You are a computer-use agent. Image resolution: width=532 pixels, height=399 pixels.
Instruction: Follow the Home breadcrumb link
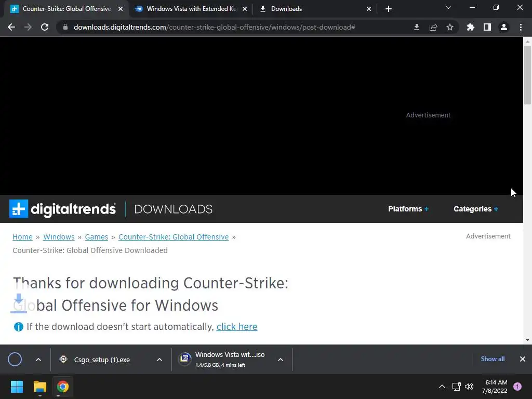(22, 237)
